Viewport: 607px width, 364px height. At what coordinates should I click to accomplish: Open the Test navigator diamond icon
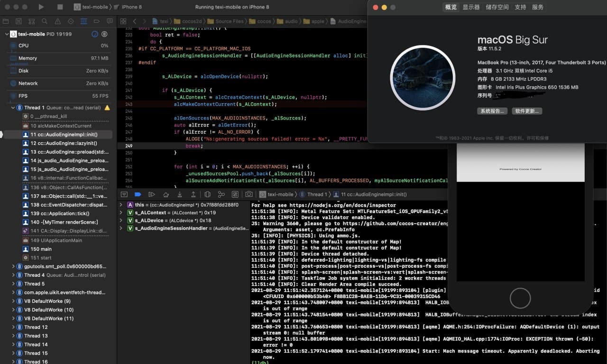coord(71,21)
